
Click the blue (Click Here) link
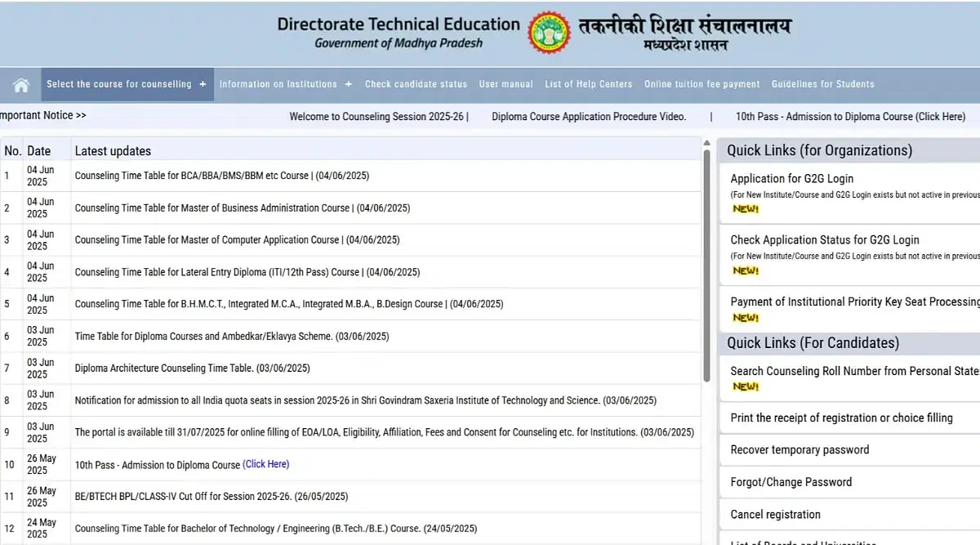tap(266, 464)
